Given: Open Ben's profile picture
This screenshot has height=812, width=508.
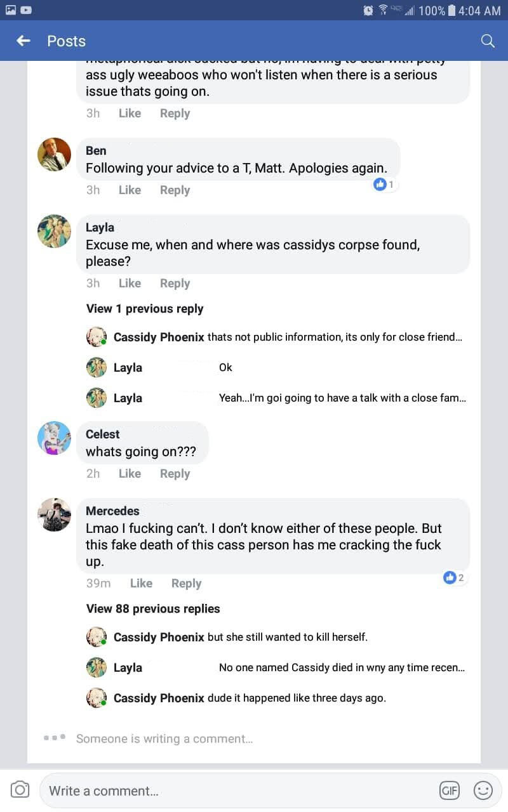Looking at the screenshot, I should [54, 154].
